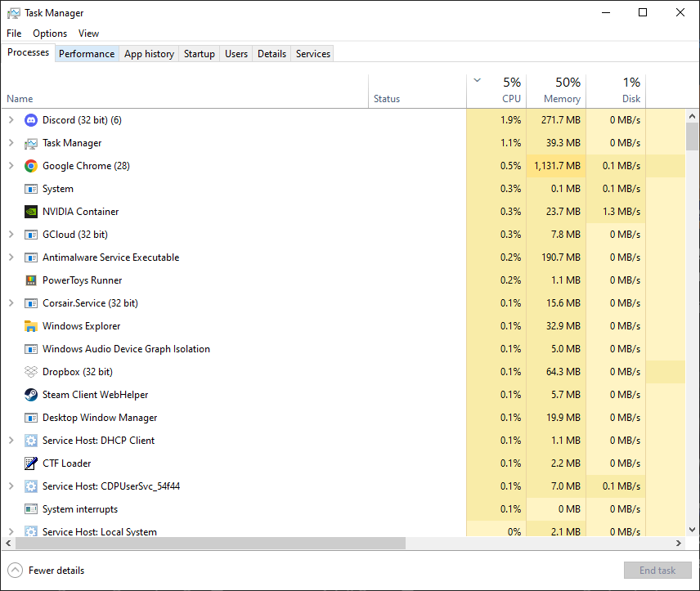Sort by the Name column header
This screenshot has width=700, height=591.
(x=185, y=92)
